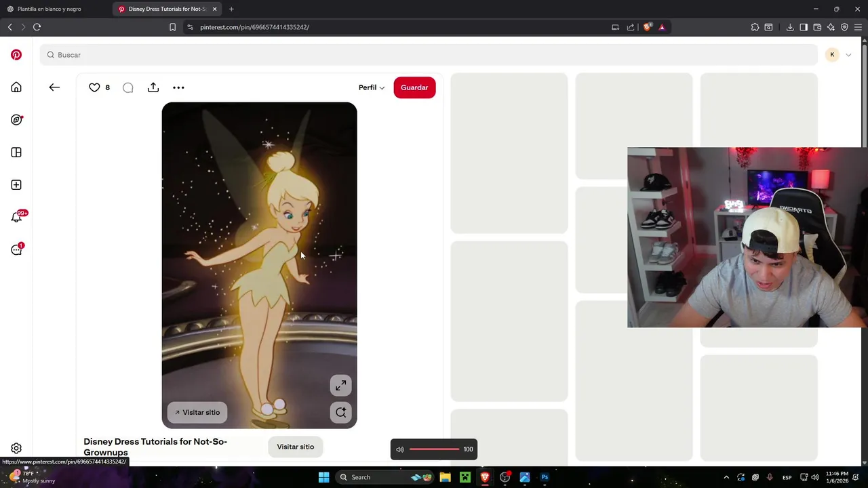This screenshot has width=868, height=488.
Task: Open Brave Rewards triangle icon
Action: tap(662, 27)
